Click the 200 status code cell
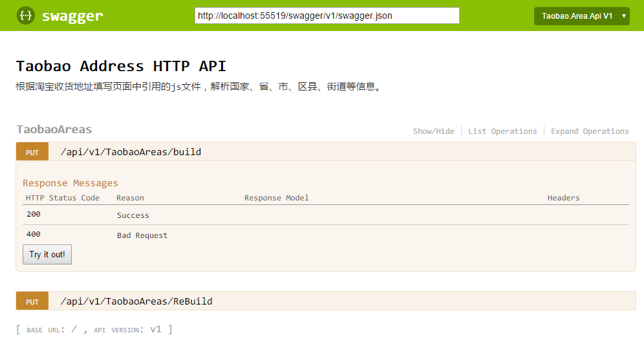This screenshot has width=644, height=344. tap(34, 214)
